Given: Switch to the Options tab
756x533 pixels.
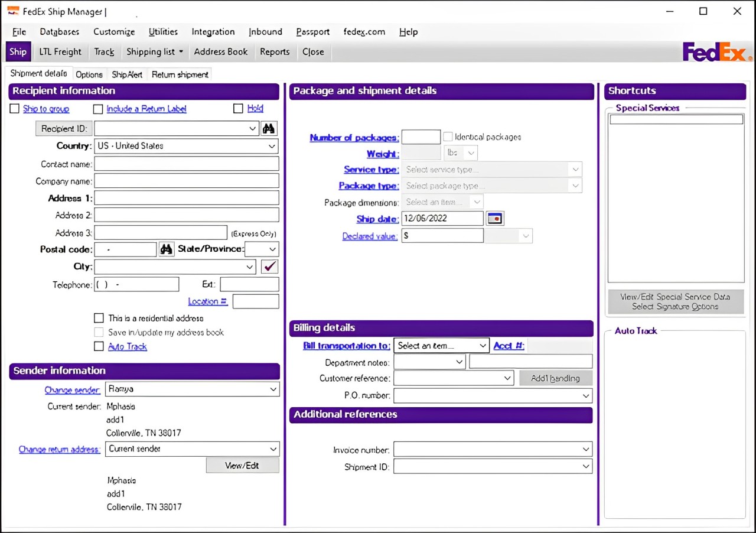Looking at the screenshot, I should [x=89, y=74].
